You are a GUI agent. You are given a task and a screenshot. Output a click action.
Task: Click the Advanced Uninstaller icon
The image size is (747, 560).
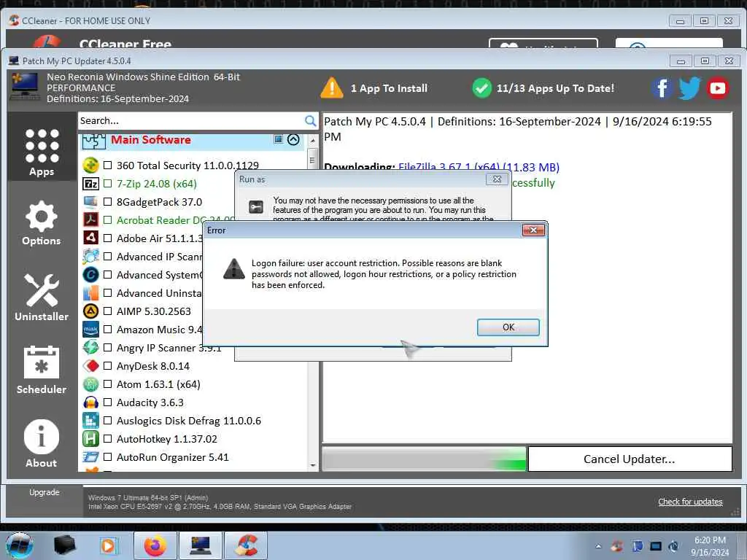click(90, 293)
